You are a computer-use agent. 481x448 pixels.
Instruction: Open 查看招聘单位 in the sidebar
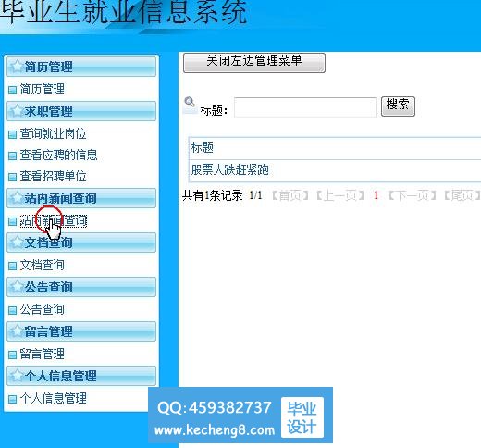coord(53,176)
